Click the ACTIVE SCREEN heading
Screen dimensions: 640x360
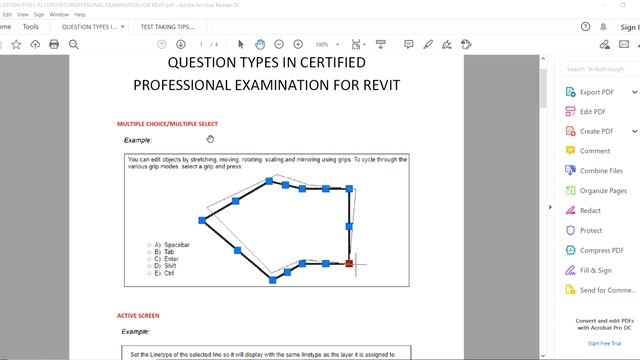coord(138,316)
